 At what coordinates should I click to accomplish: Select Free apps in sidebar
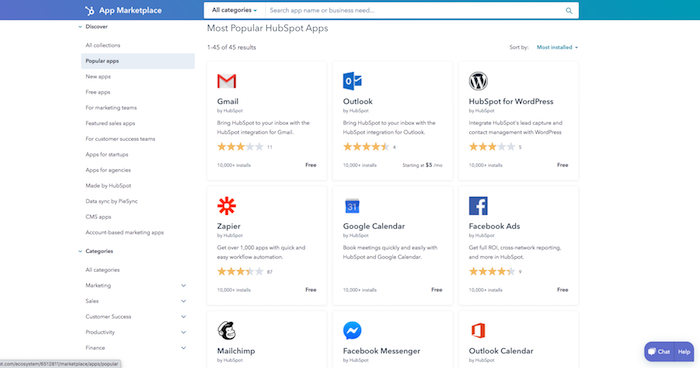(98, 92)
